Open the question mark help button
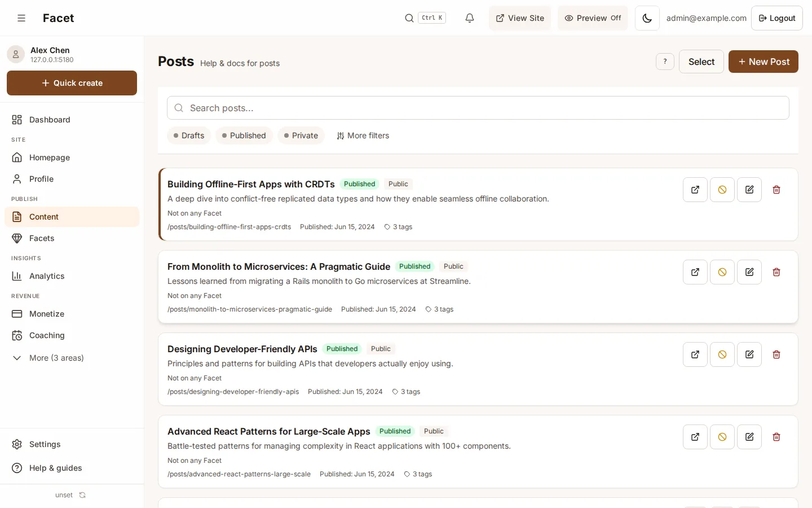This screenshot has width=812, height=508. point(665,62)
